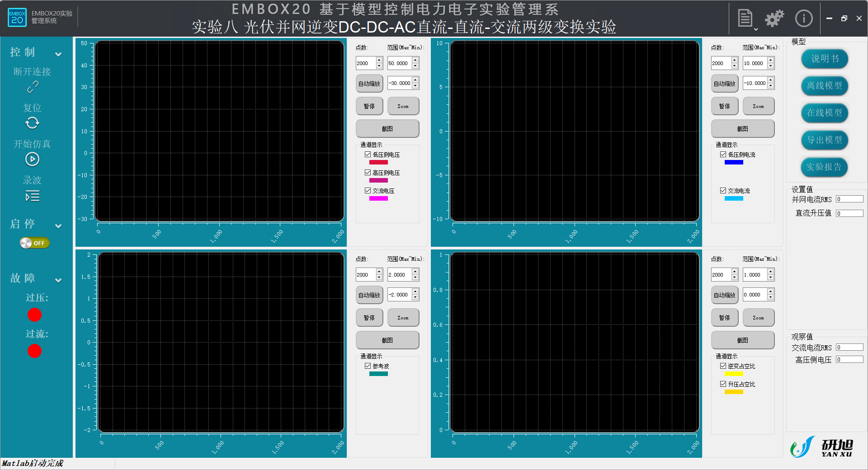Viewport: 868px width, 470px height.
Task: Uncheck the 低压侧电压 channel checkbox
Action: point(368,155)
